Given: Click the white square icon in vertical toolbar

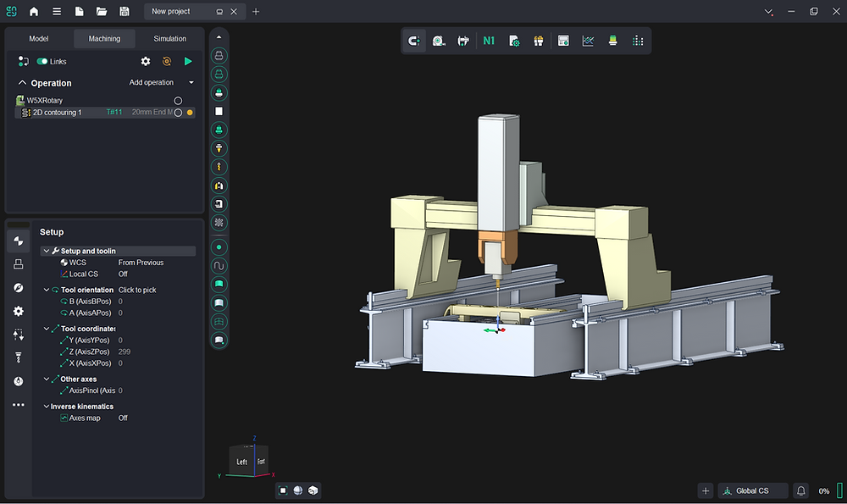Looking at the screenshot, I should (x=219, y=111).
